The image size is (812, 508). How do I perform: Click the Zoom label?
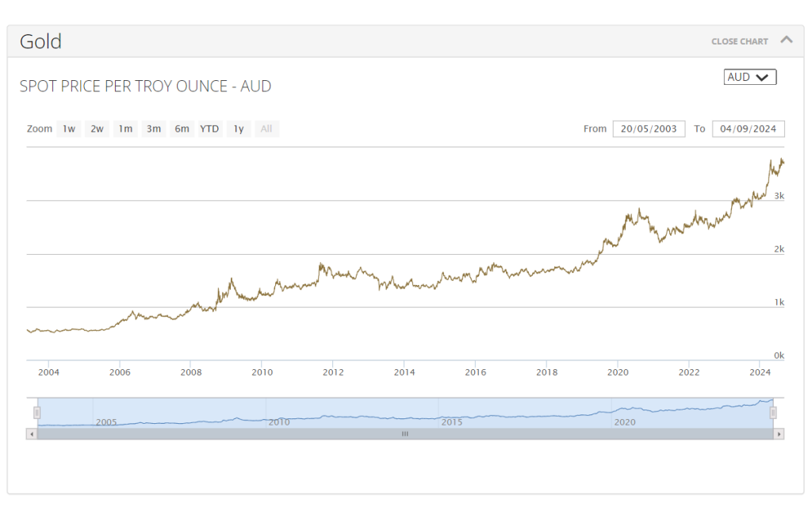[x=40, y=129]
